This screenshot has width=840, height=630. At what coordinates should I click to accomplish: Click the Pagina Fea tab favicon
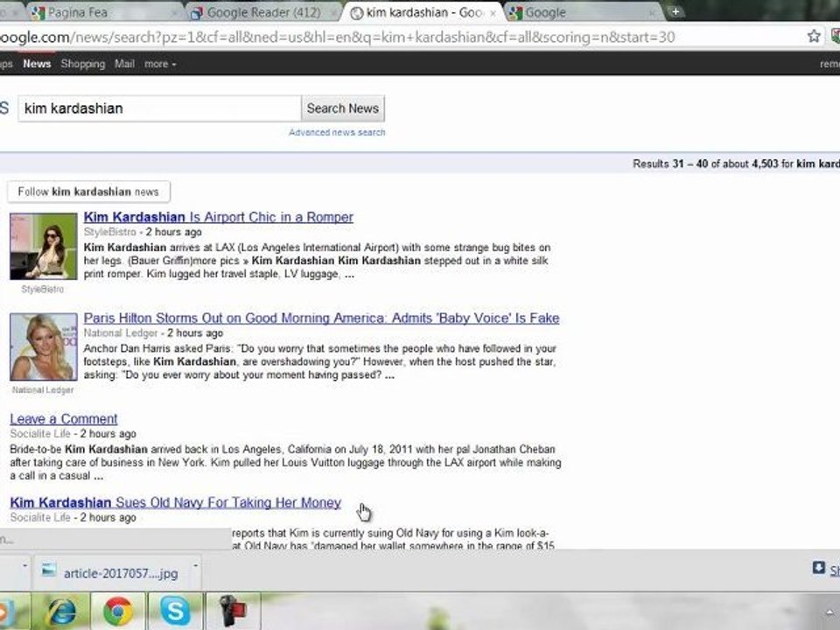point(38,13)
